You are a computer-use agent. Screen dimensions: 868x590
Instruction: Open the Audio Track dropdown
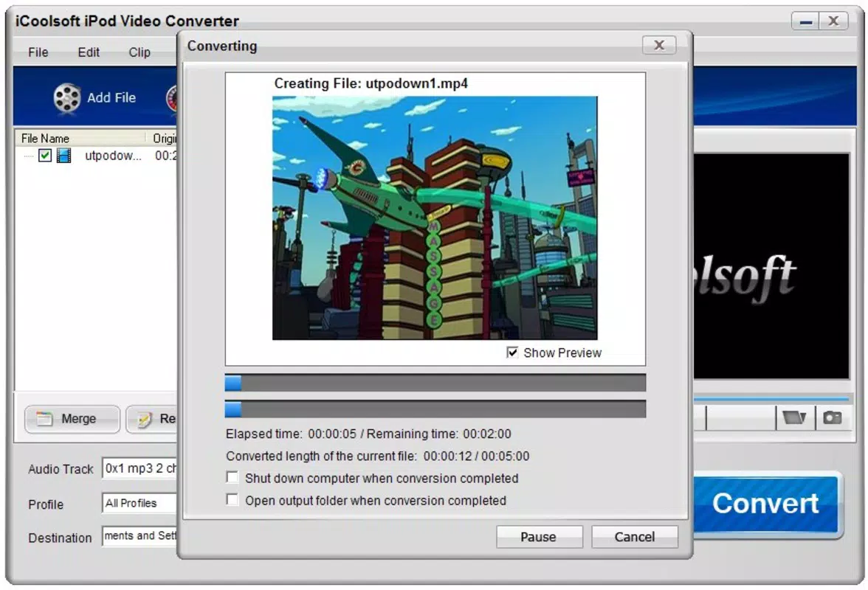tap(139, 468)
